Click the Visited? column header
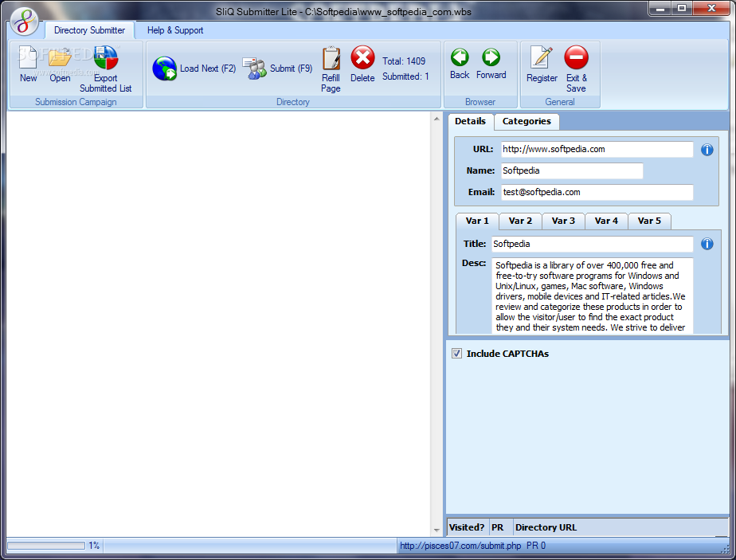736x560 pixels. [467, 527]
